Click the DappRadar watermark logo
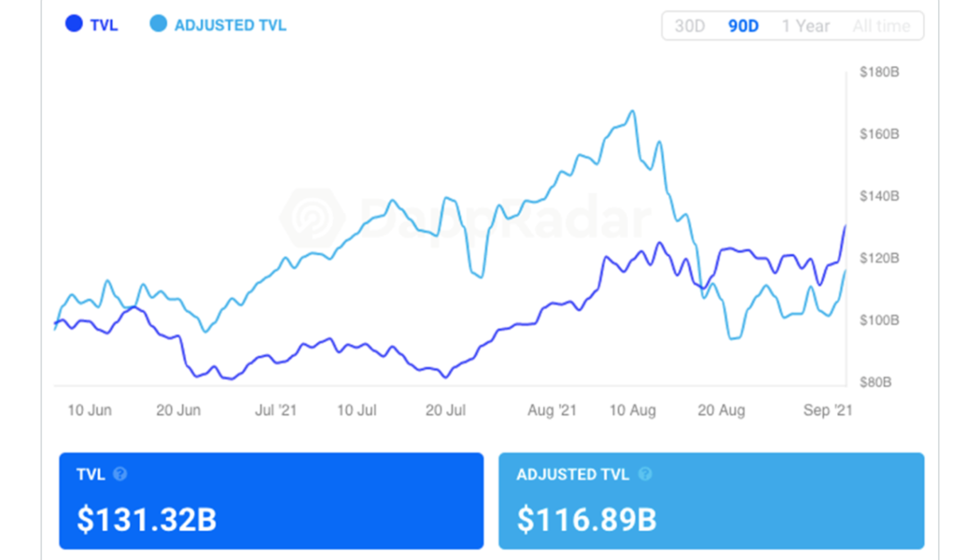This screenshot has height=560, width=980. pyautogui.click(x=467, y=219)
